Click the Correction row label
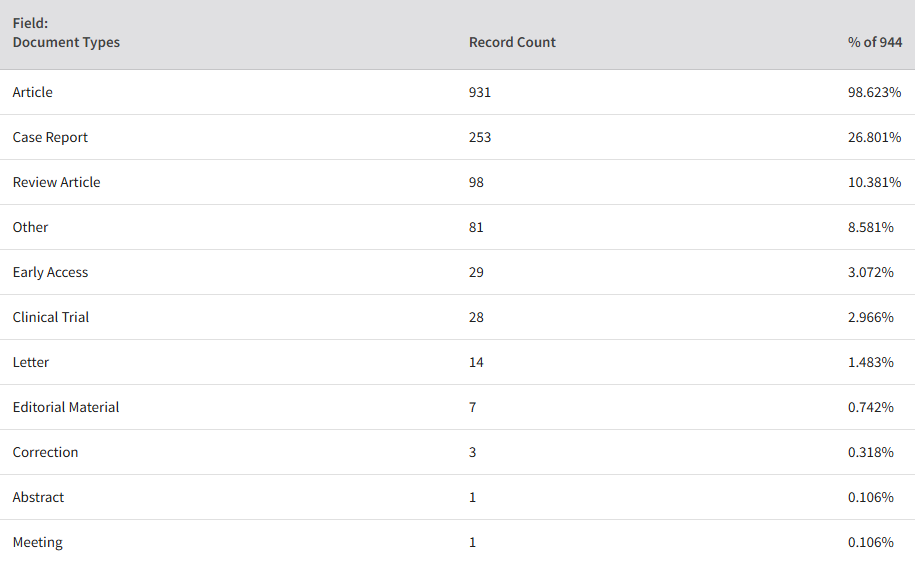915x564 pixels. pyautogui.click(x=46, y=452)
